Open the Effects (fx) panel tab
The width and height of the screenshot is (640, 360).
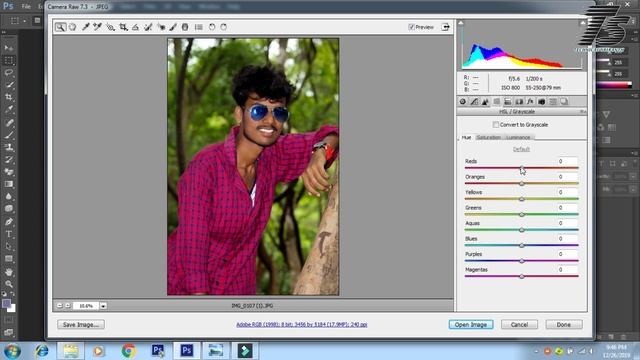530,102
